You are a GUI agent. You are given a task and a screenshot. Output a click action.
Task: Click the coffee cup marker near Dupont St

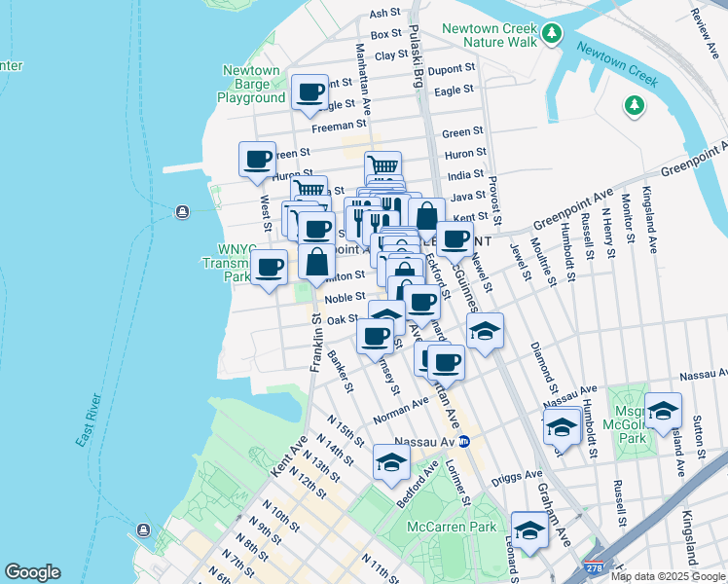(x=310, y=92)
